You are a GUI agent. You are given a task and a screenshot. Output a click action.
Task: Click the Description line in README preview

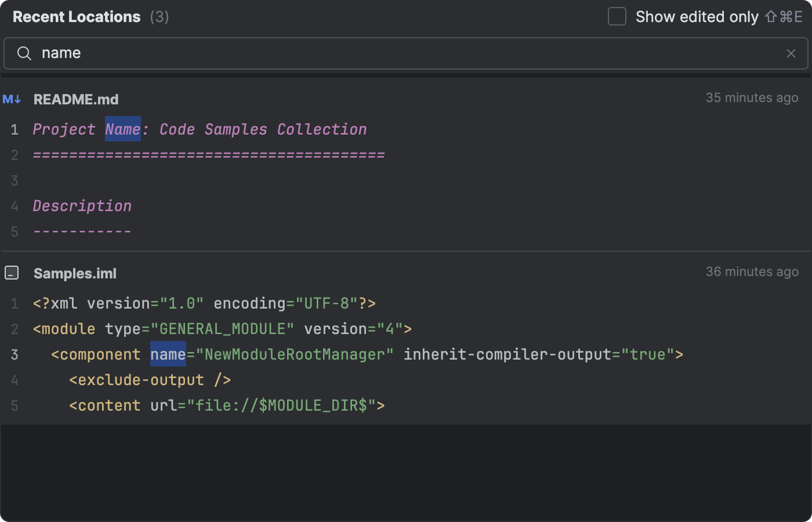[82, 205]
